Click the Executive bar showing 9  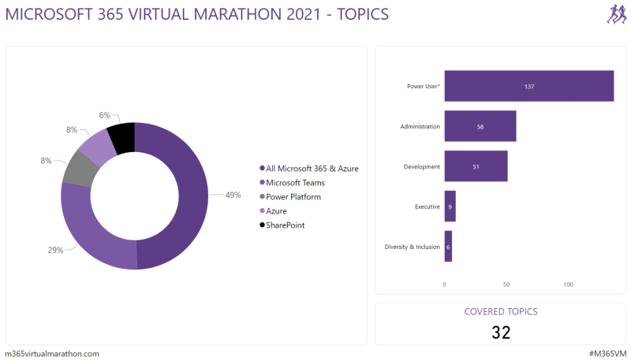point(450,206)
